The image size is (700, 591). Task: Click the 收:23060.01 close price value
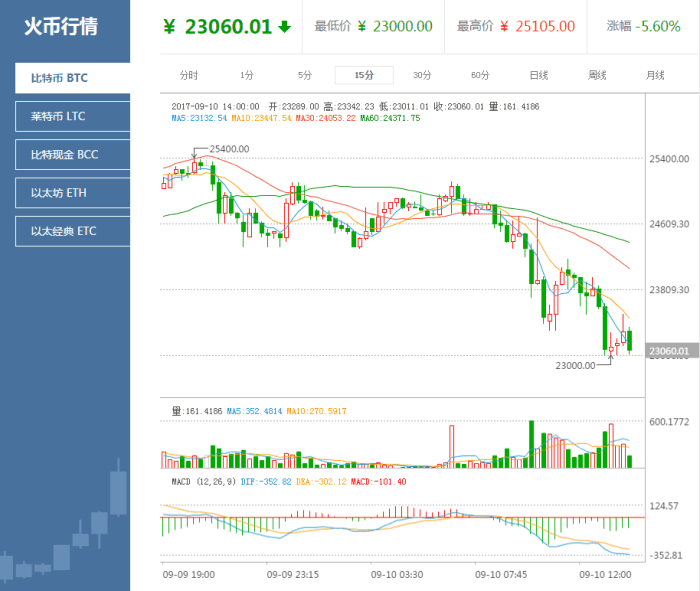[458, 107]
